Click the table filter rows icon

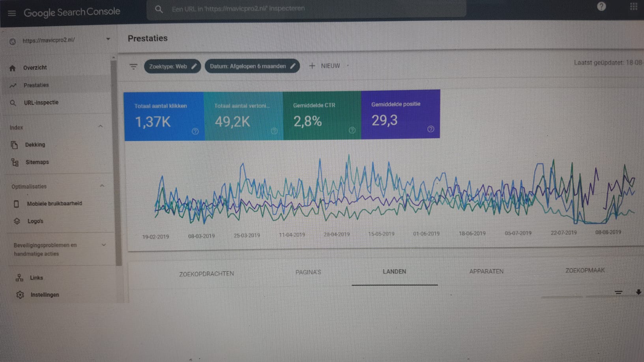618,292
